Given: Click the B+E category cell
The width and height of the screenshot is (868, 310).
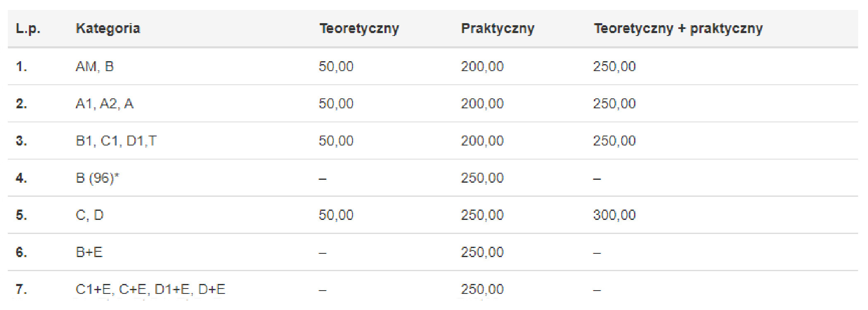Looking at the screenshot, I should (89, 252).
